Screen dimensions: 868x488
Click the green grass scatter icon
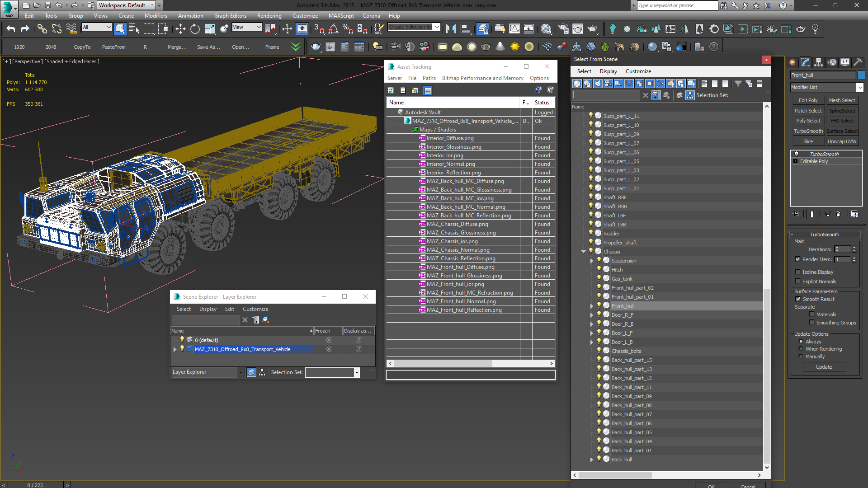click(x=605, y=47)
